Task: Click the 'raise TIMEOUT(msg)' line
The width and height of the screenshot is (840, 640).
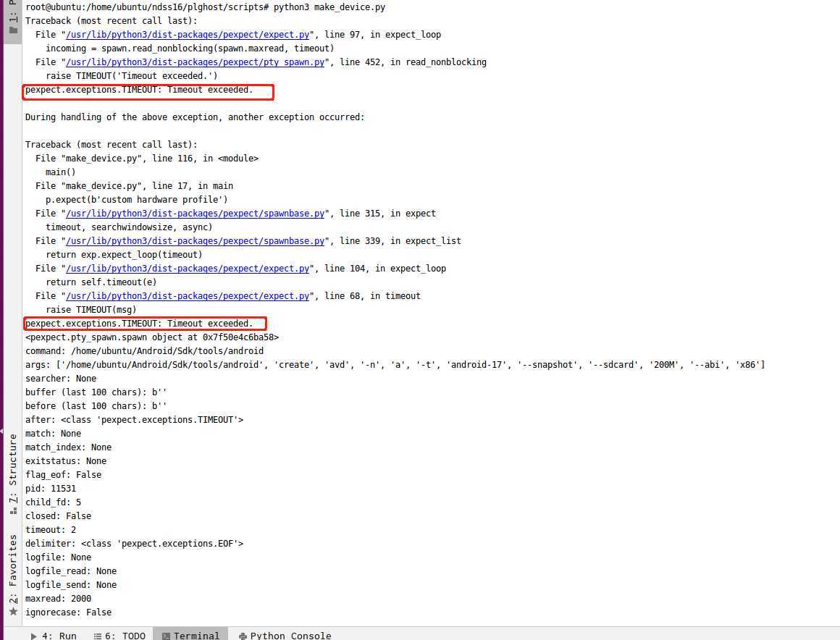Action: coord(91,310)
